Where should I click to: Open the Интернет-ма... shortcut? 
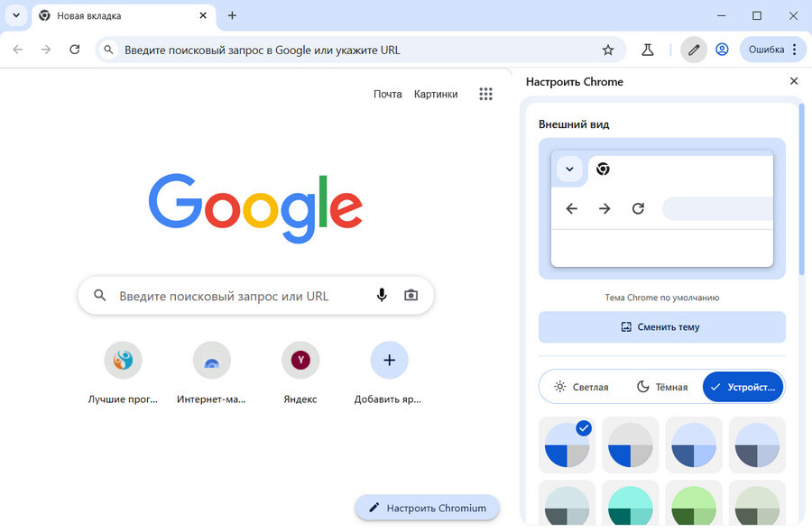pos(211,373)
